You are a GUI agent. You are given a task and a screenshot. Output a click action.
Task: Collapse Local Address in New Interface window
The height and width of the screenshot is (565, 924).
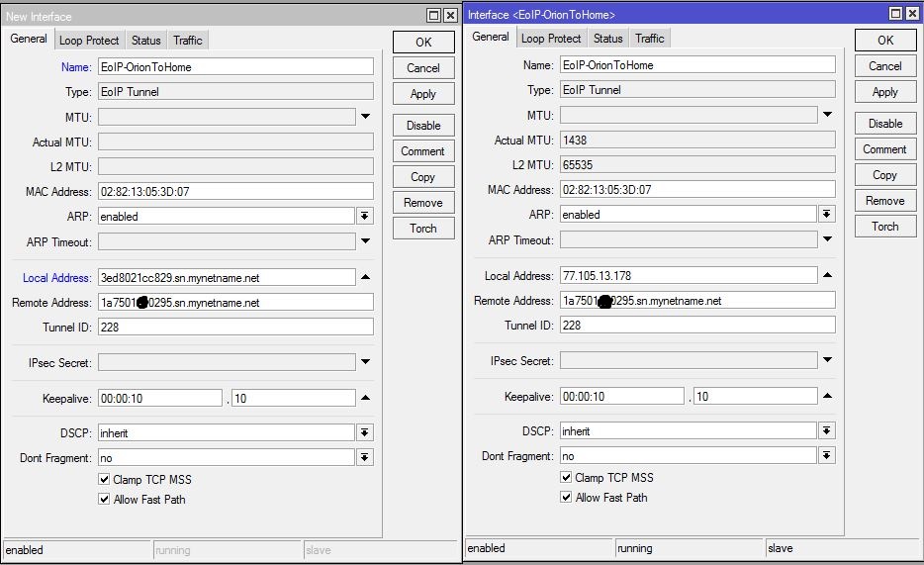pos(365,277)
